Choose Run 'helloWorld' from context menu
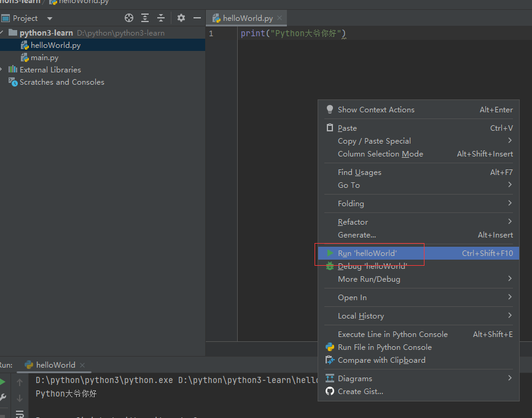The width and height of the screenshot is (532, 418). [x=367, y=254]
